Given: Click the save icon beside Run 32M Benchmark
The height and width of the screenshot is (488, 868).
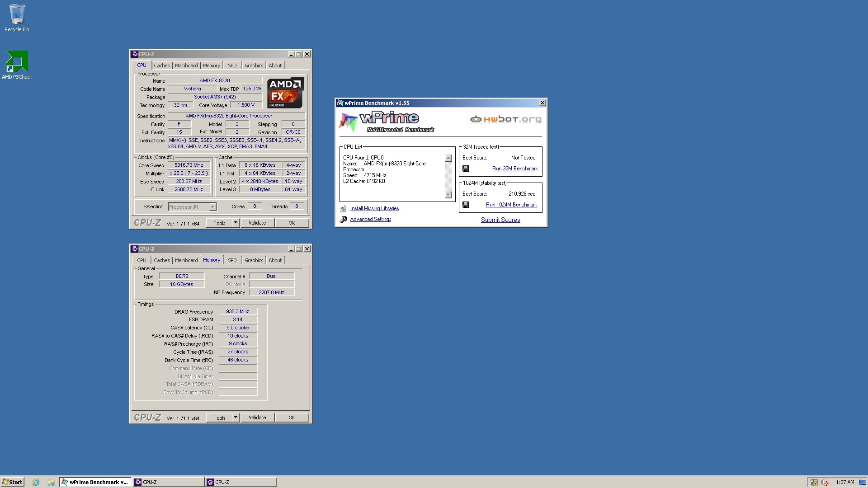Looking at the screenshot, I should pyautogui.click(x=466, y=169).
